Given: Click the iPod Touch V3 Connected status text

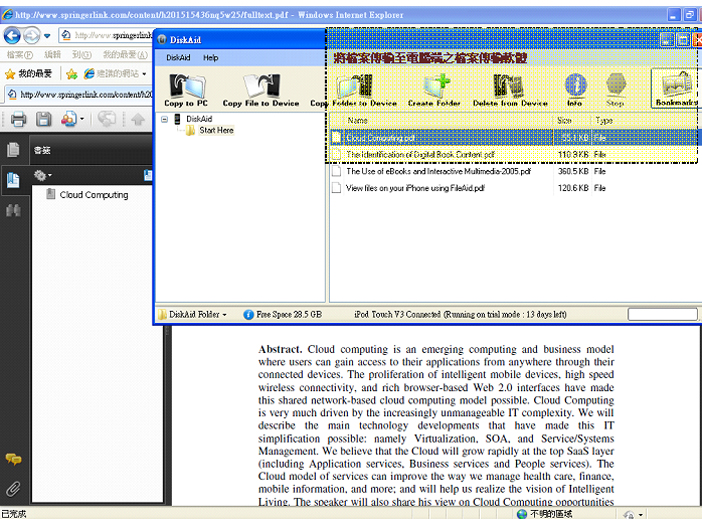Looking at the screenshot, I should tap(460, 315).
